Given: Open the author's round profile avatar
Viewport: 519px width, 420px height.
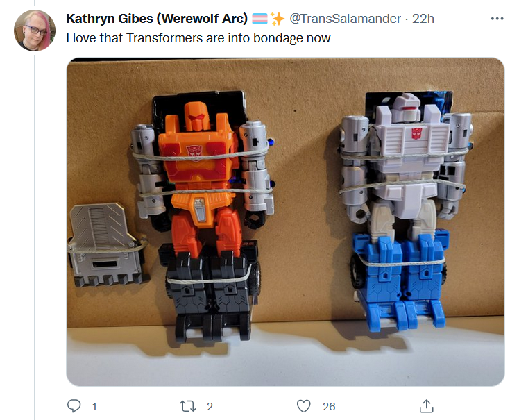Looking at the screenshot, I should (35, 31).
